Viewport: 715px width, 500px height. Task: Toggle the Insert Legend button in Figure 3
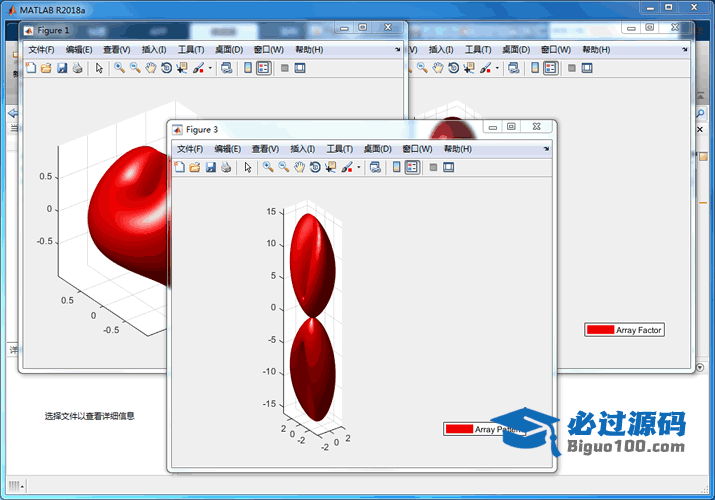pyautogui.click(x=412, y=168)
